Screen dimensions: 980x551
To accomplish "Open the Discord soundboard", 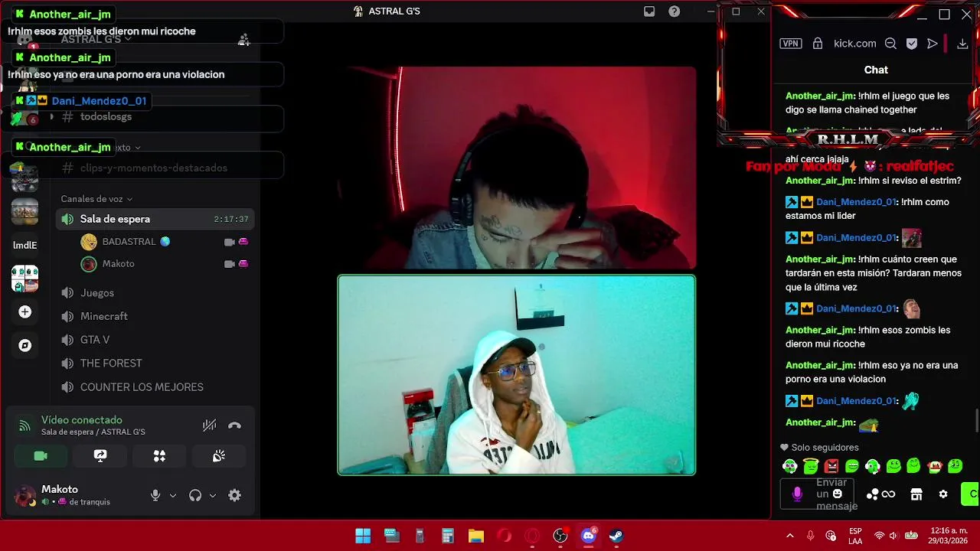I will [219, 456].
